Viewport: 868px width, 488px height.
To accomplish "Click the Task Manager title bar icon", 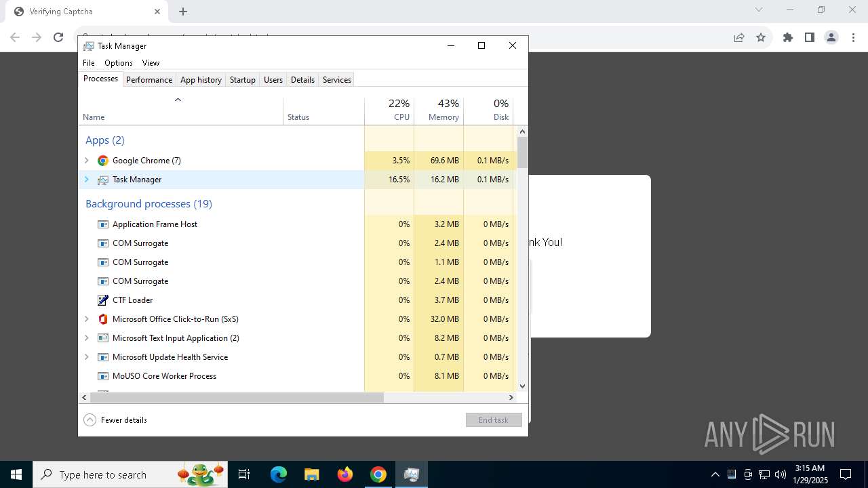I will [89, 46].
